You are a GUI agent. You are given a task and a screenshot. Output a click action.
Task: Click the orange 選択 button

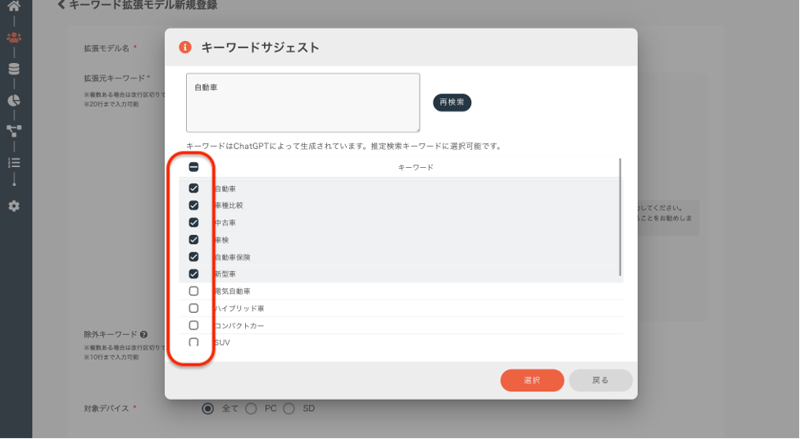(532, 380)
